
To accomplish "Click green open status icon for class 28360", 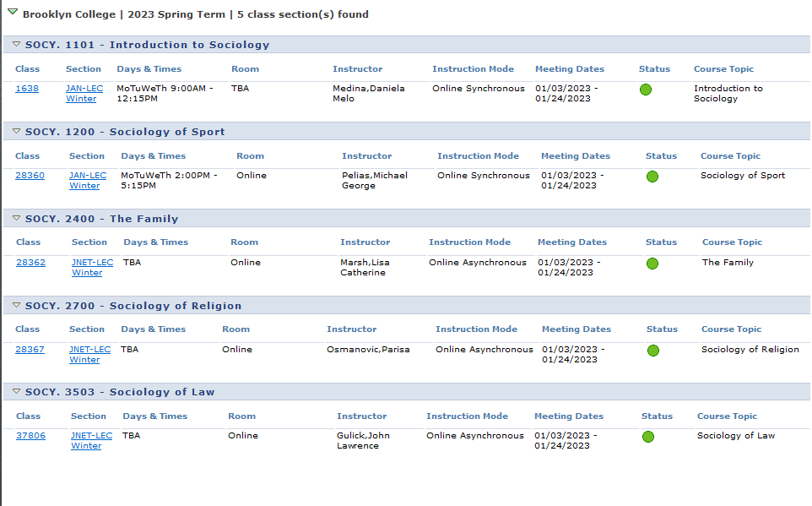I will (652, 177).
